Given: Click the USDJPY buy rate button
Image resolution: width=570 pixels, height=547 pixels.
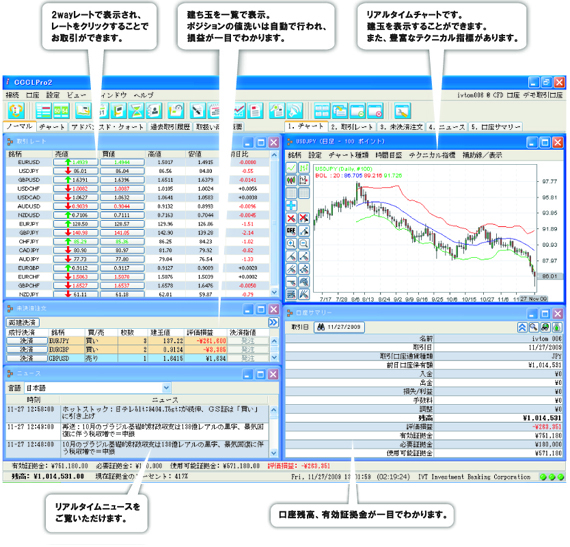Looking at the screenshot, I should (123, 171).
